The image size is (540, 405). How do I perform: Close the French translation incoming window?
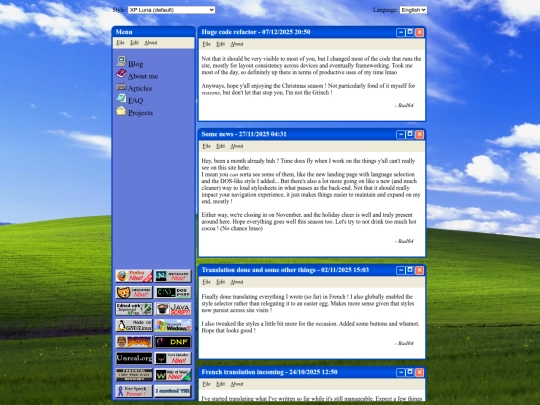coord(419,372)
